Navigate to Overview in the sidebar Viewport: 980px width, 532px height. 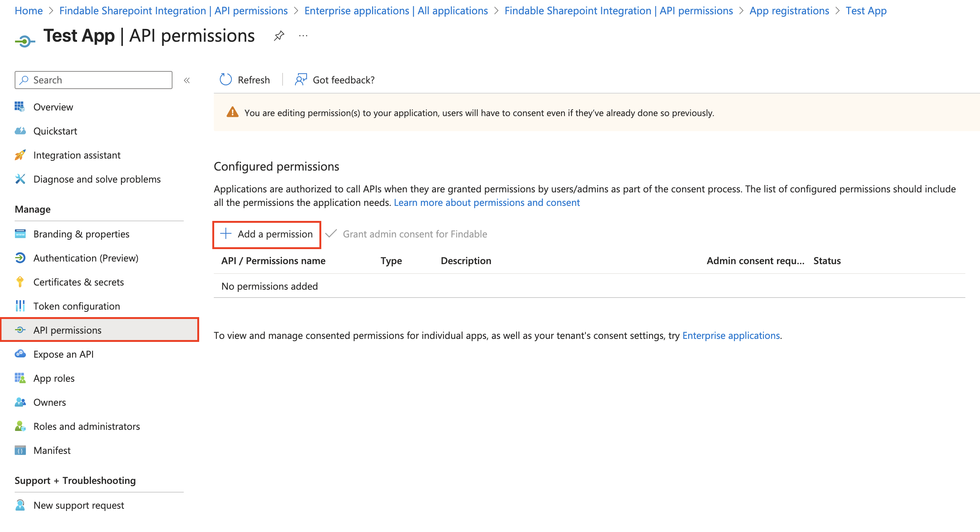point(53,107)
